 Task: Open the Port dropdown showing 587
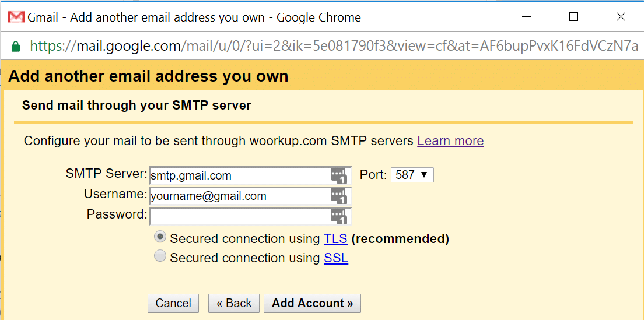point(412,175)
